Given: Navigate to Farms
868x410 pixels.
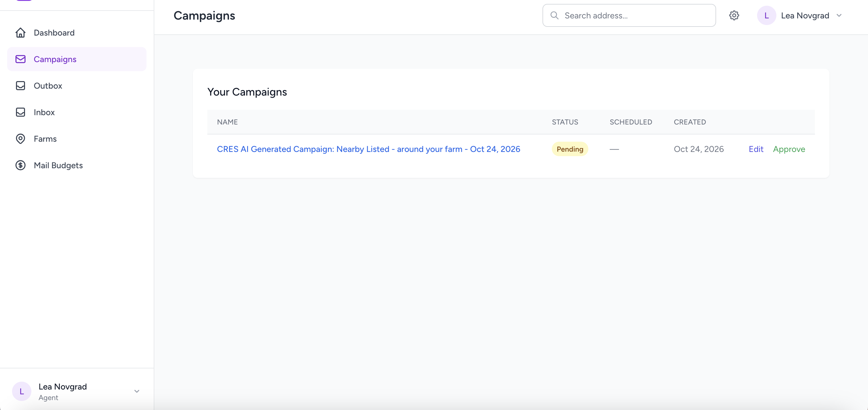Looking at the screenshot, I should 77,139.
